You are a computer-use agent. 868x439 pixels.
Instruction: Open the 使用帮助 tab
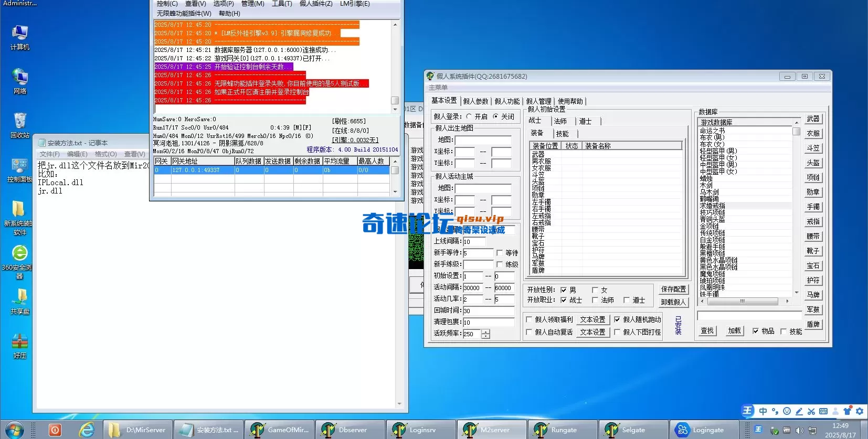570,101
